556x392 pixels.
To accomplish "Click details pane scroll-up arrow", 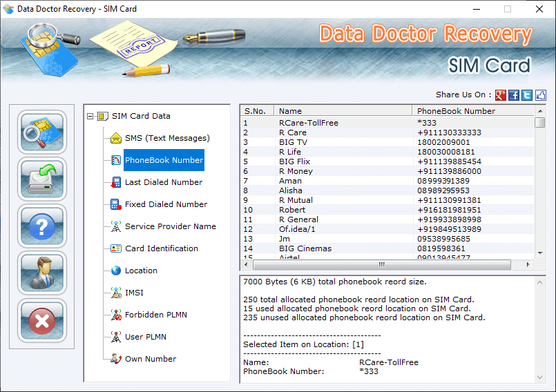I will coord(539,282).
